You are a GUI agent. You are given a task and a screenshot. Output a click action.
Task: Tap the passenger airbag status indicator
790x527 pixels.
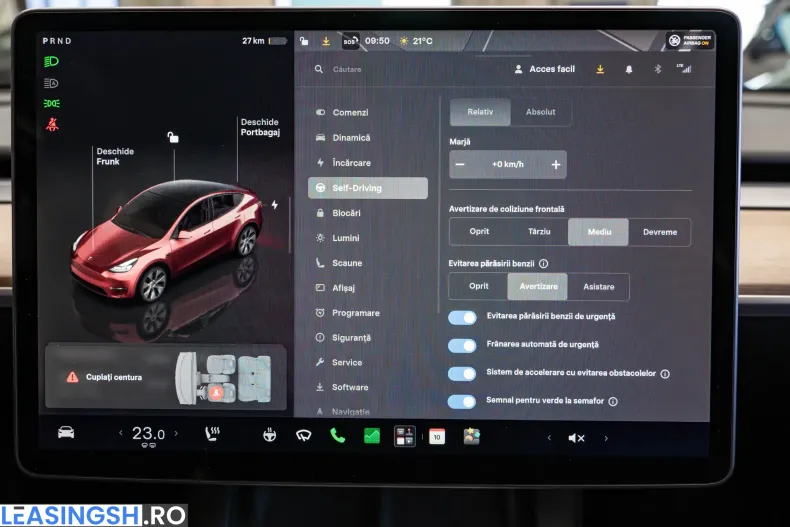(690, 40)
